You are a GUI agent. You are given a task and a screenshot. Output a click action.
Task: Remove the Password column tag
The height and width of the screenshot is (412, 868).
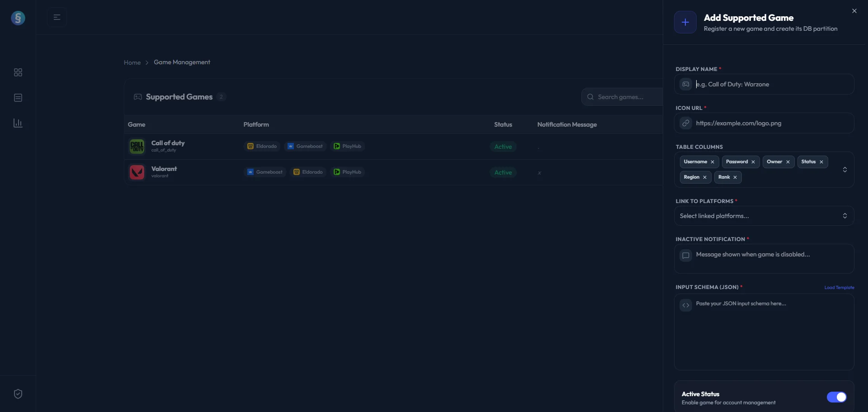(x=753, y=162)
